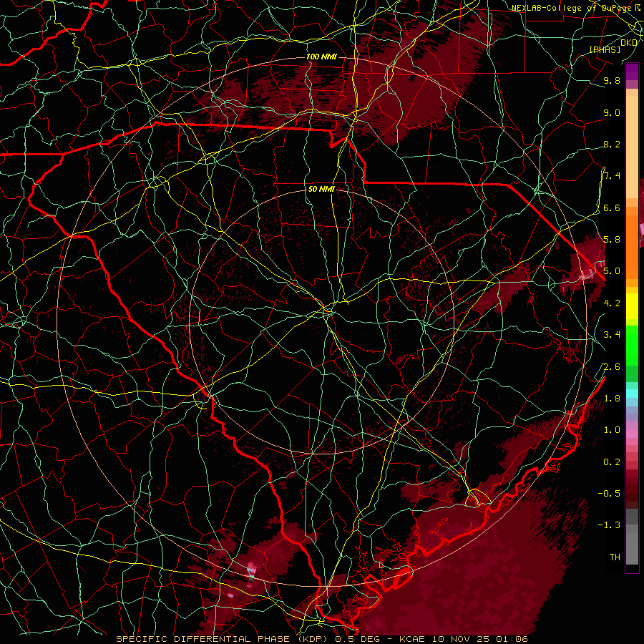The image size is (644, 644).
Task: Click the 1.0 value on the color scale
Action: [612, 429]
